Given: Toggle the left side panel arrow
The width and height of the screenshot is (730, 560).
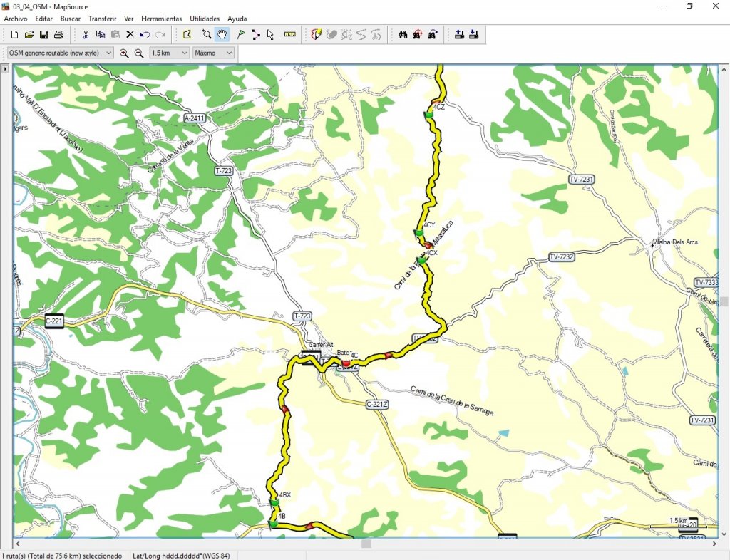Looking at the screenshot, I should coord(6,69).
